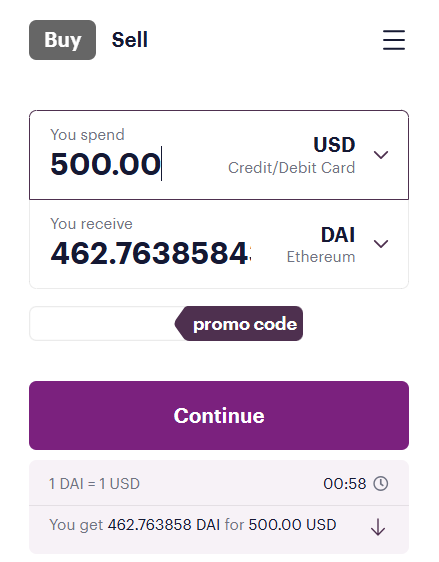Switch to the Buy tab
The height and width of the screenshot is (562, 439).
(x=62, y=40)
